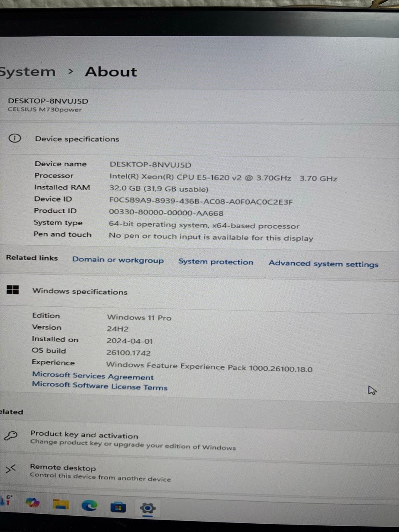Click the Installed RAM label

click(x=62, y=187)
